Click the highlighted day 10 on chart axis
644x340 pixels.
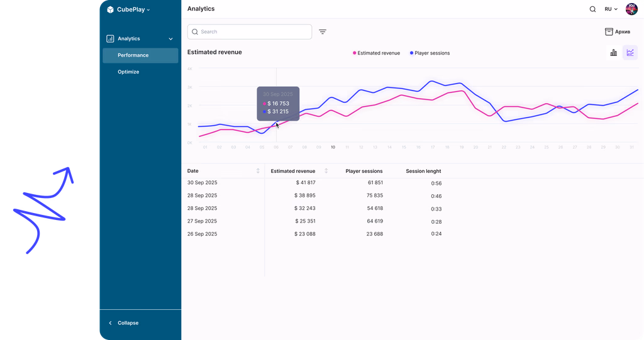(333, 147)
